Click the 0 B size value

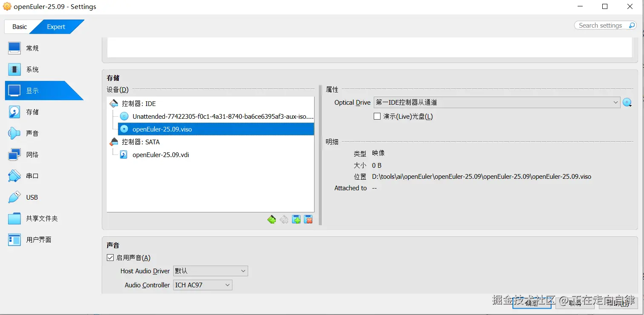(x=377, y=165)
